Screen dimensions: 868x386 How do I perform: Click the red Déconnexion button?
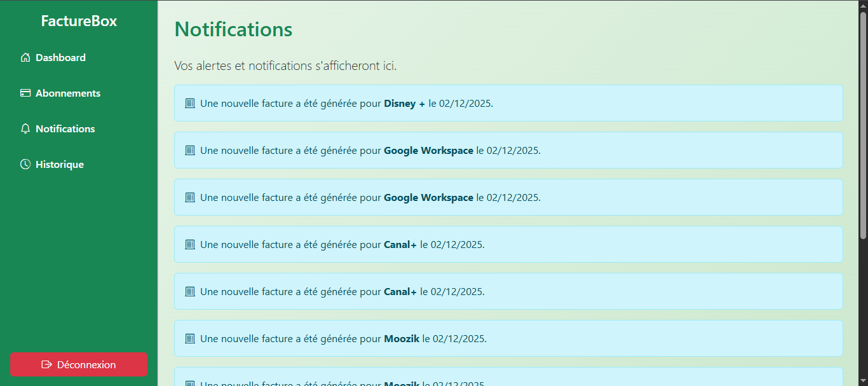click(79, 364)
